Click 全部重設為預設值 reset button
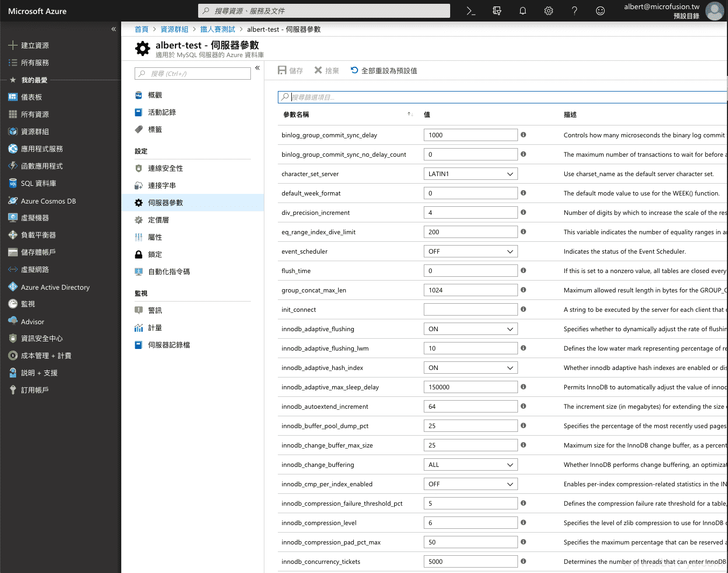The height and width of the screenshot is (573, 728). pos(384,71)
